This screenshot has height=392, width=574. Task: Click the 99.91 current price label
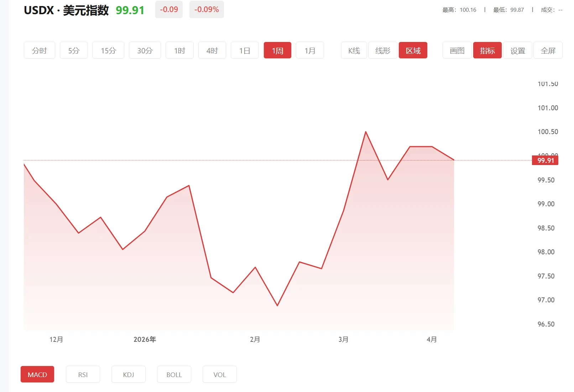pos(546,160)
